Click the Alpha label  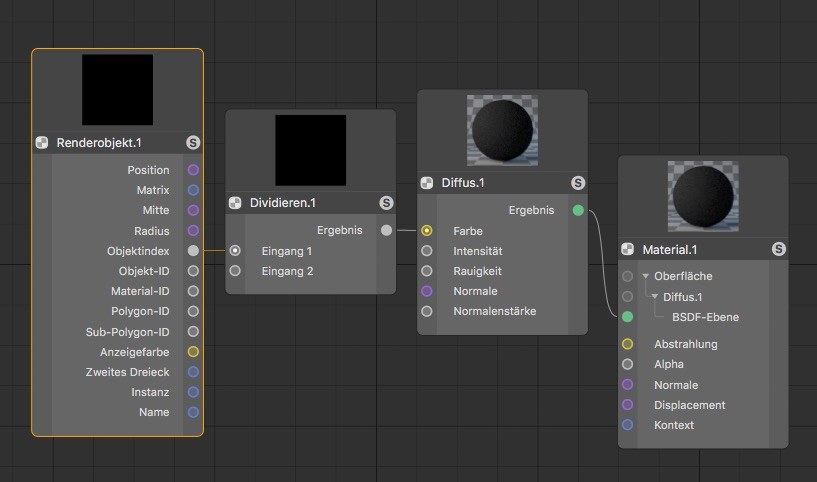pos(669,364)
